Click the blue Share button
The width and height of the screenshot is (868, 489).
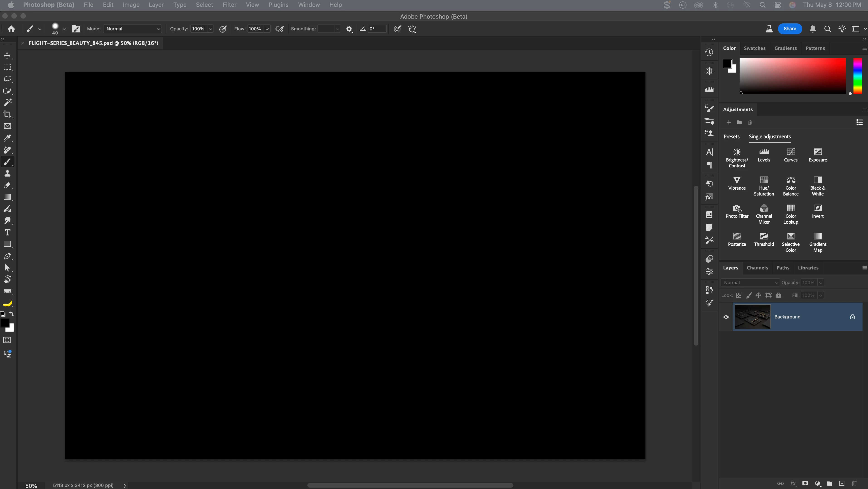tap(790, 29)
